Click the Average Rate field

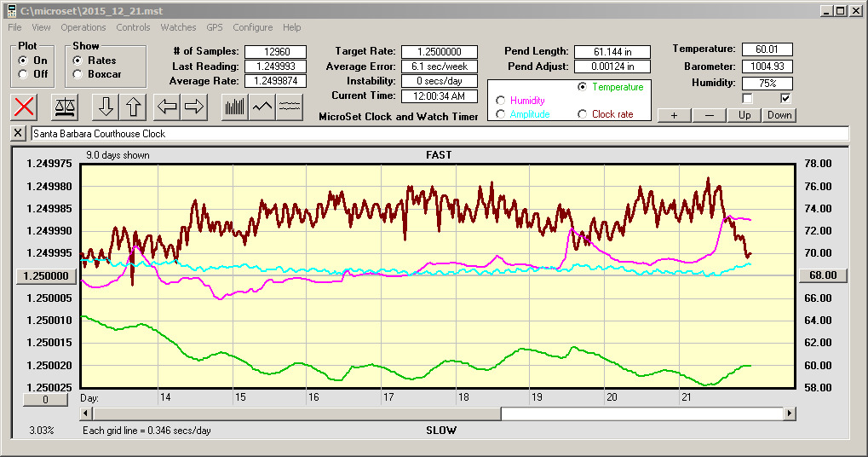(276, 81)
